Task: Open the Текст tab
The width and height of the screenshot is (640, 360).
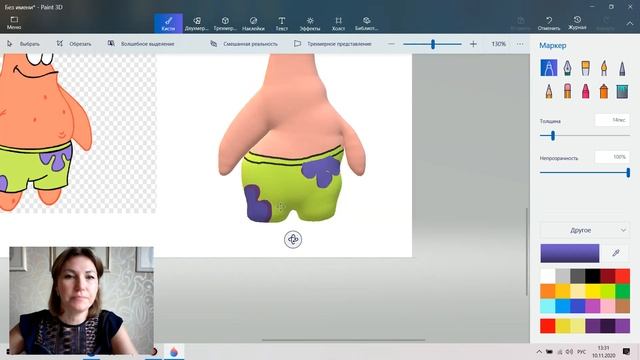Action: click(x=282, y=23)
